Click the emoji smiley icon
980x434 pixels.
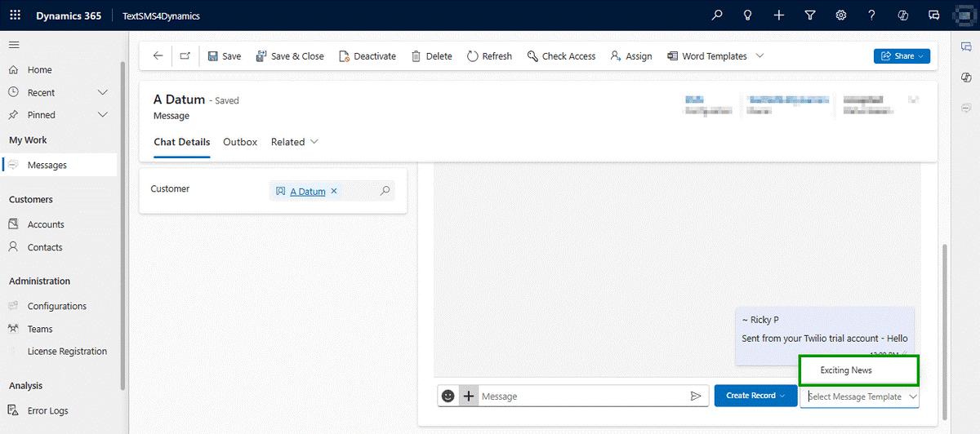point(448,396)
